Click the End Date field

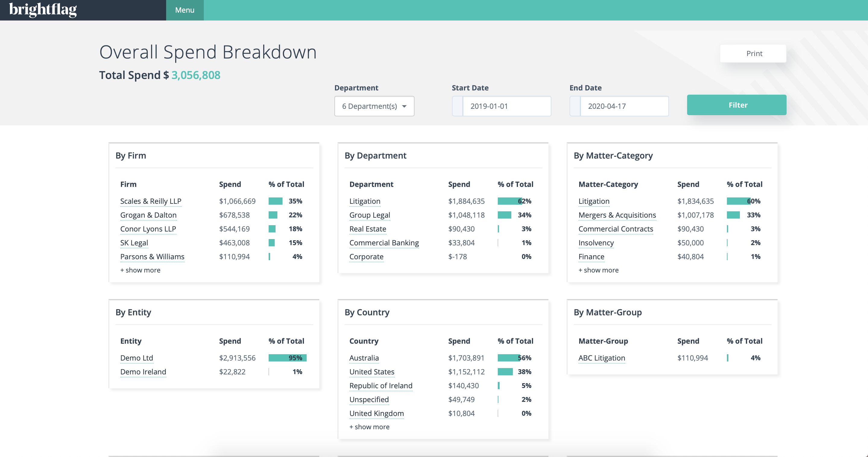[624, 106]
